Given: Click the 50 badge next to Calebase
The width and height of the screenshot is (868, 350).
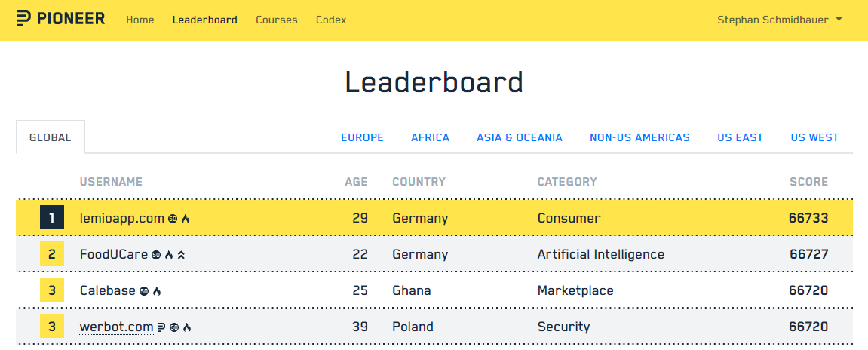Looking at the screenshot, I should click(144, 291).
